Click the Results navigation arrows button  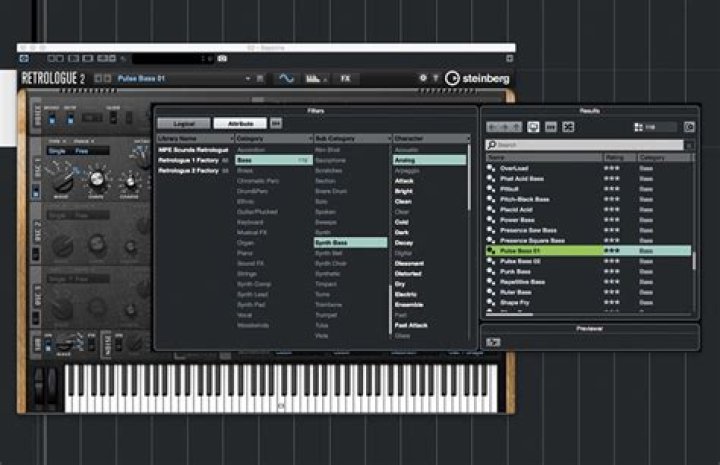504,127
